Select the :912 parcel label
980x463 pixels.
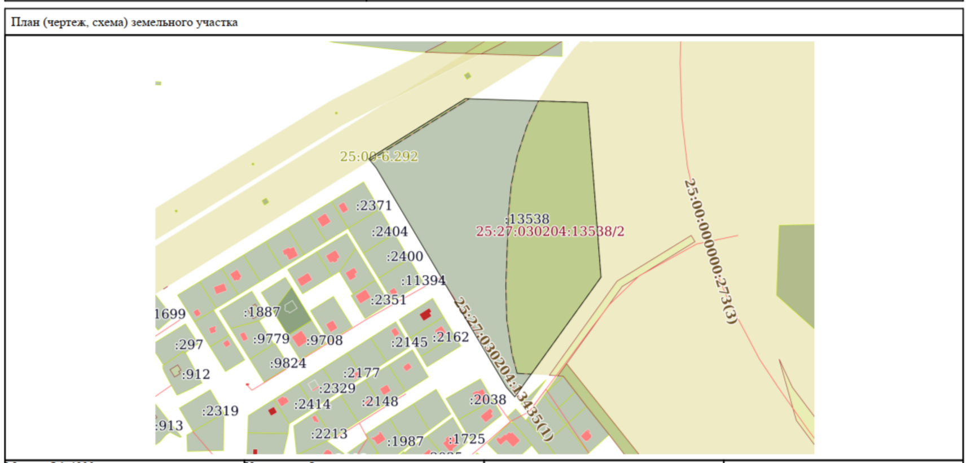click(x=195, y=374)
